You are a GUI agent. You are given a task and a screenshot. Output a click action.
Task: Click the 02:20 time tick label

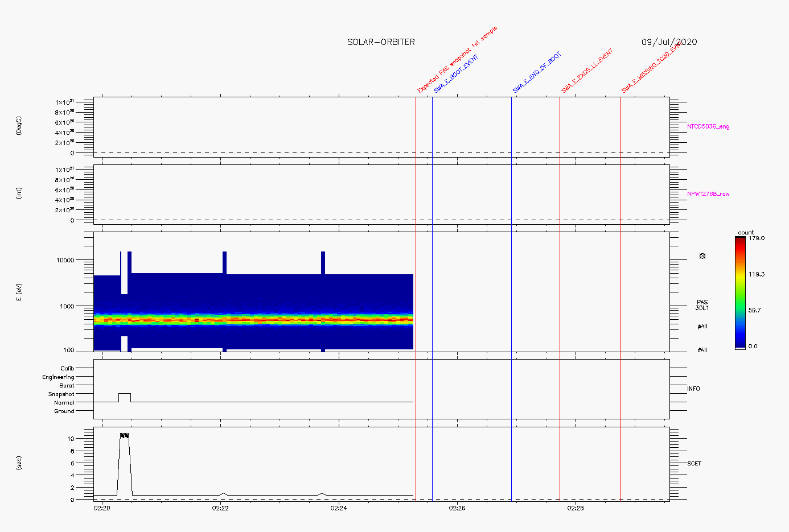tap(102, 508)
